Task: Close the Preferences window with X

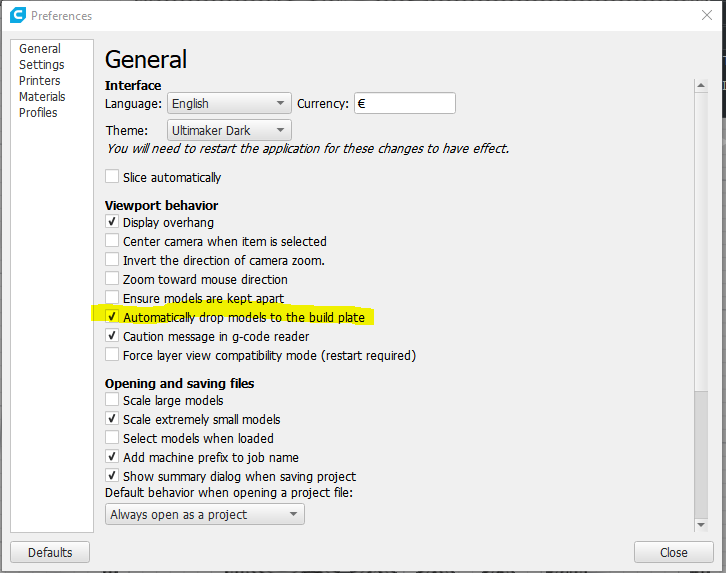Action: click(x=707, y=15)
